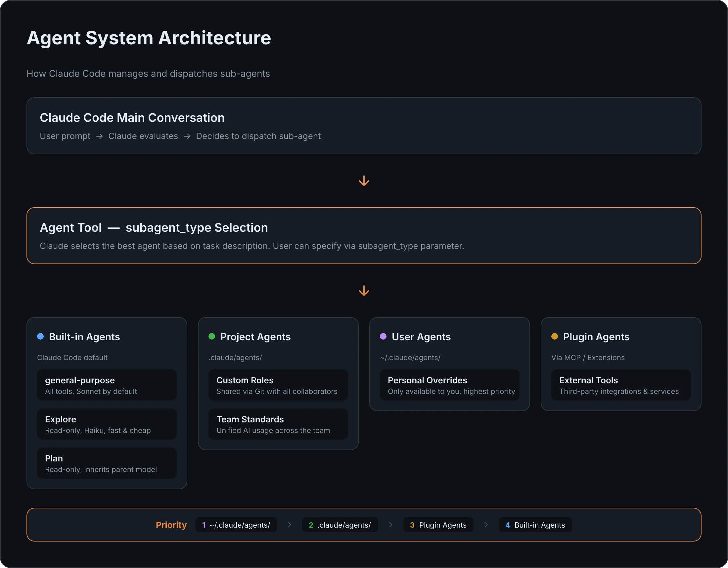Viewport: 728px width, 568px height.
Task: Click the chevron before the priority 4 Built-in Agents chip
Action: 486,525
